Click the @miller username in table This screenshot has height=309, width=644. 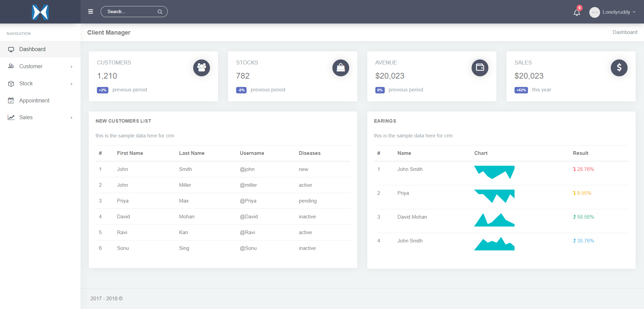248,185
